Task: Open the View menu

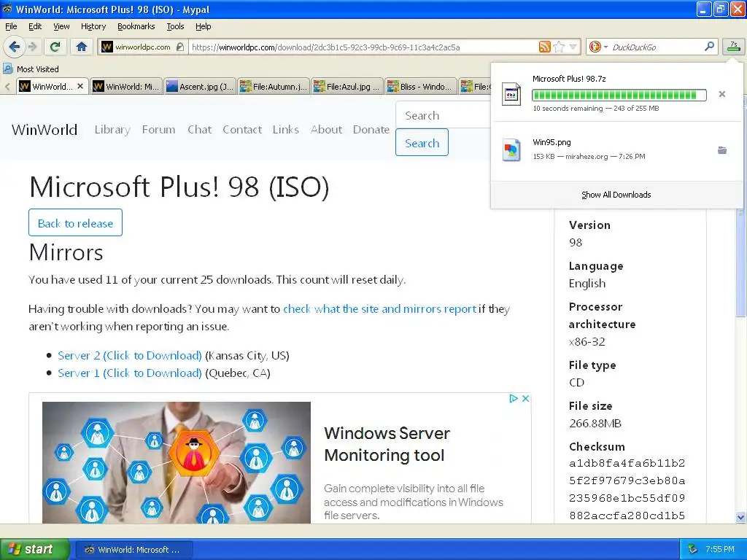Action: point(61,26)
